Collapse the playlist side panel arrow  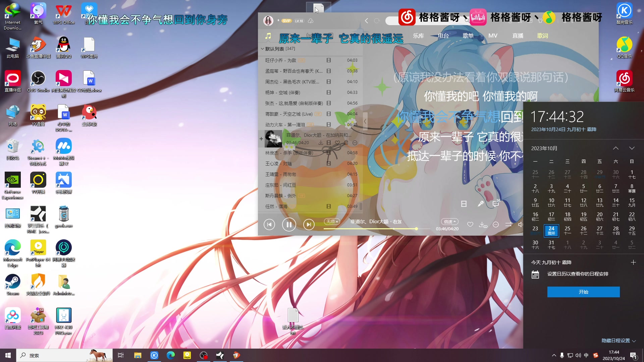(365, 121)
